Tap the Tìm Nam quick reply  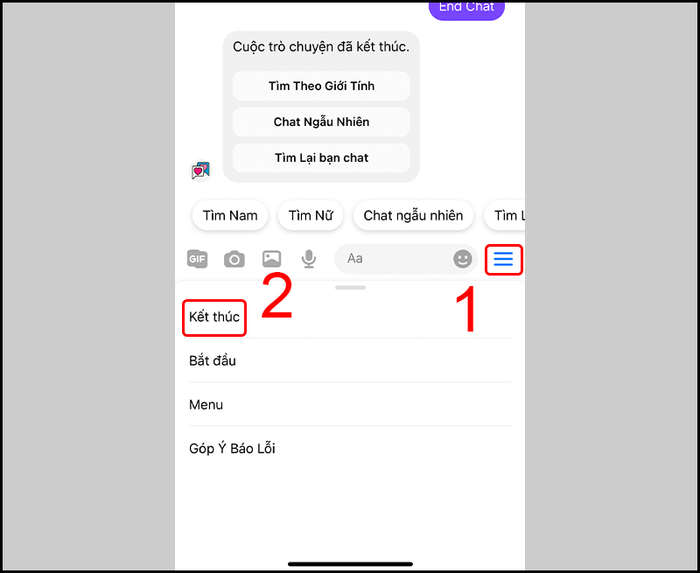(230, 216)
